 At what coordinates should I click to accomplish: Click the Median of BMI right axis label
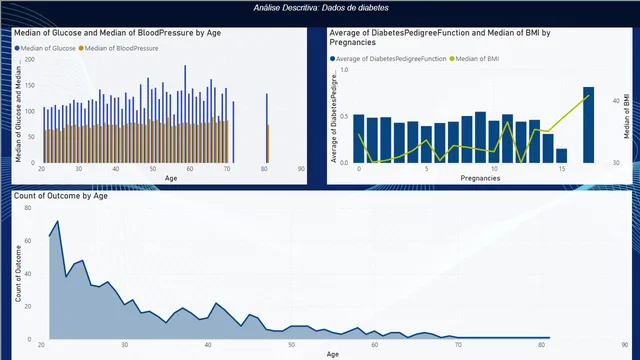[x=627, y=117]
